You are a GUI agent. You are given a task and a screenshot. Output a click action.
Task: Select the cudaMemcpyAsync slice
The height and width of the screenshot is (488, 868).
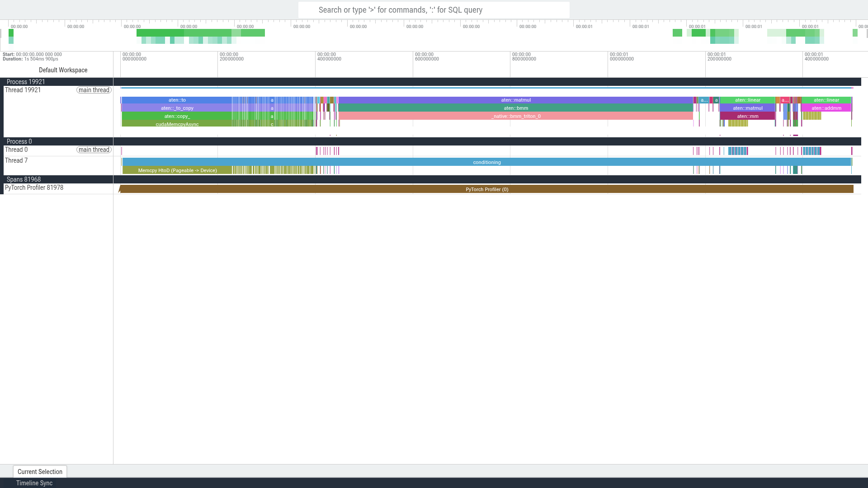click(177, 124)
